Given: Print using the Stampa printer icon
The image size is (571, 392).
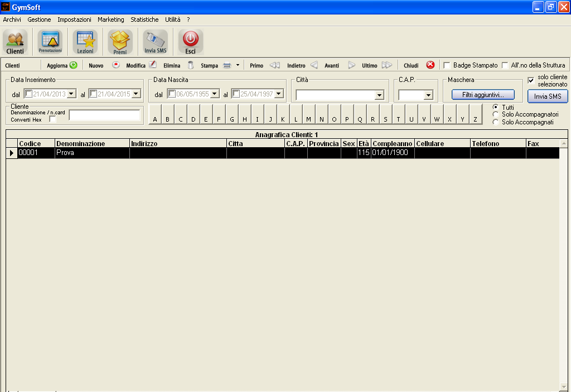Looking at the screenshot, I should 227,66.
